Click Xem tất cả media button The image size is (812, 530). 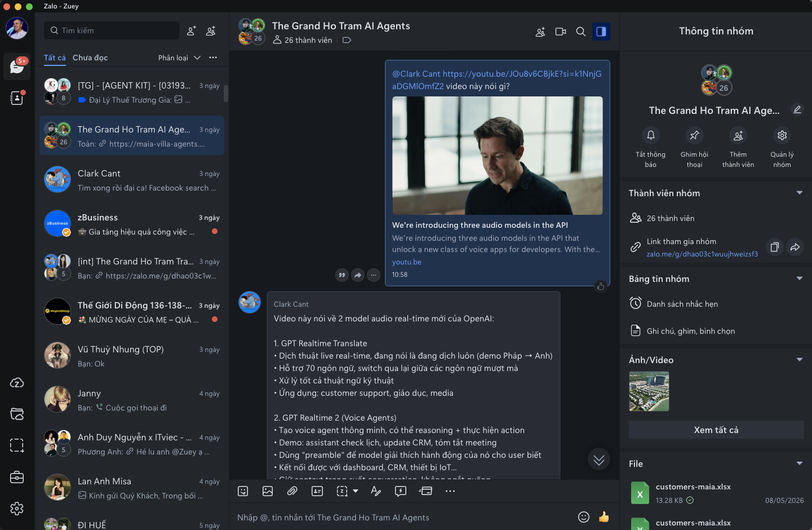(x=716, y=430)
